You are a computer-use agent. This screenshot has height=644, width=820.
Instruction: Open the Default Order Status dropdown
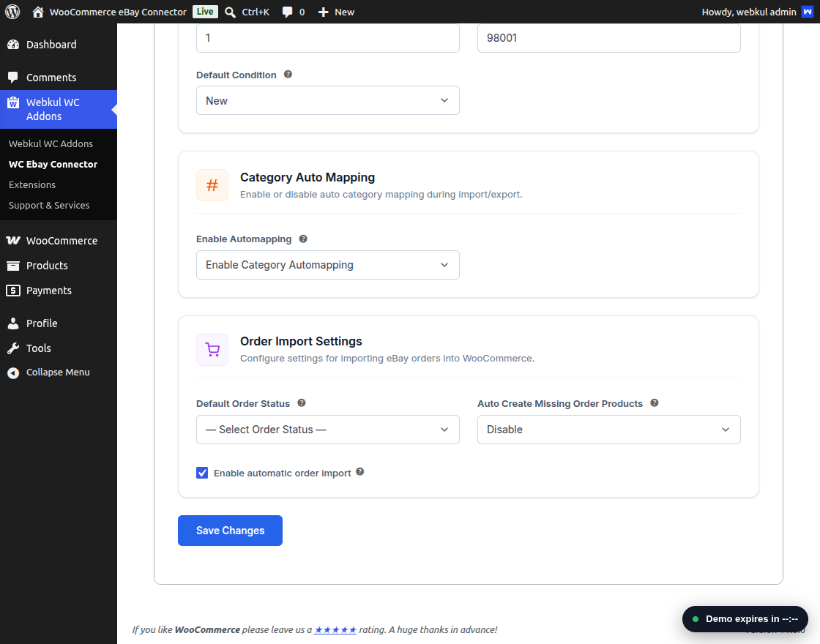[x=328, y=430]
